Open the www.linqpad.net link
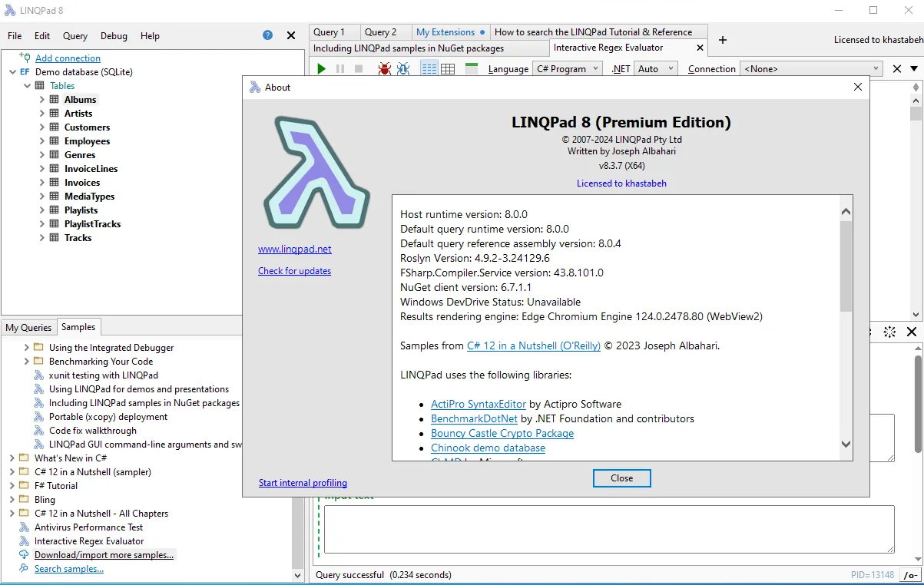The height and width of the screenshot is (585, 924). point(295,250)
